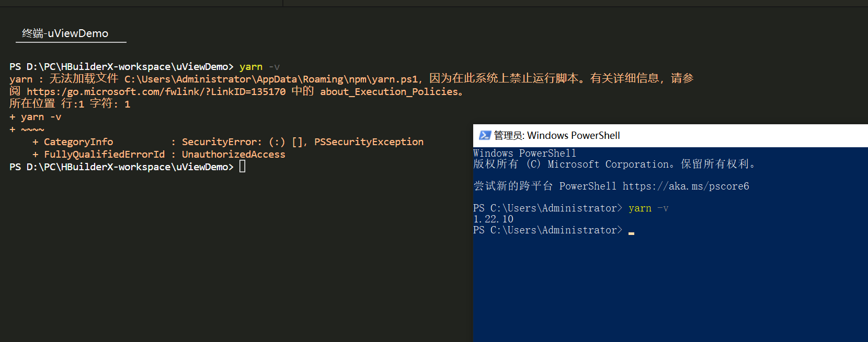Click the 1.22.10 version output

[493, 219]
